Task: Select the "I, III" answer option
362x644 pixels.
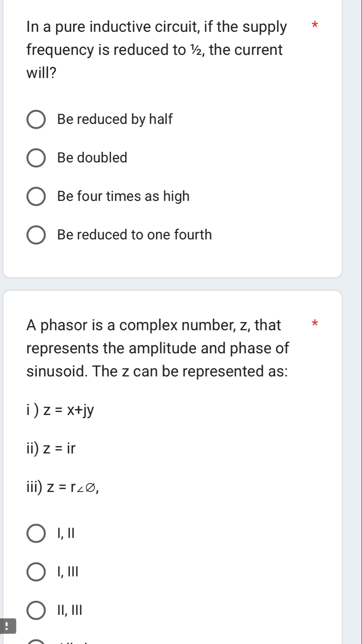Action: [x=36, y=572]
